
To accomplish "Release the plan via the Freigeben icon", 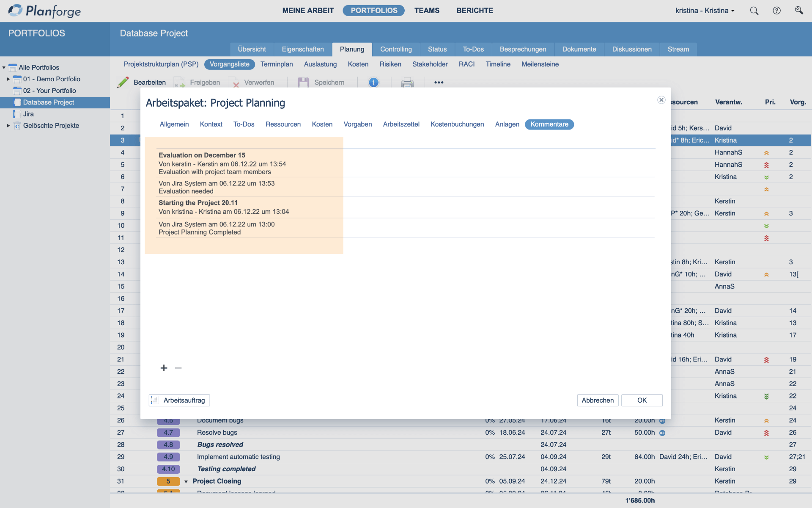I will tap(179, 82).
